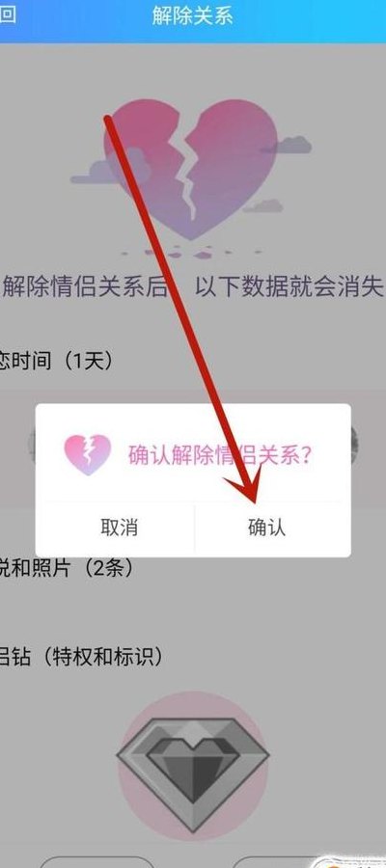
Task: Select the 恋时间（1天） item
Action: pos(57,362)
